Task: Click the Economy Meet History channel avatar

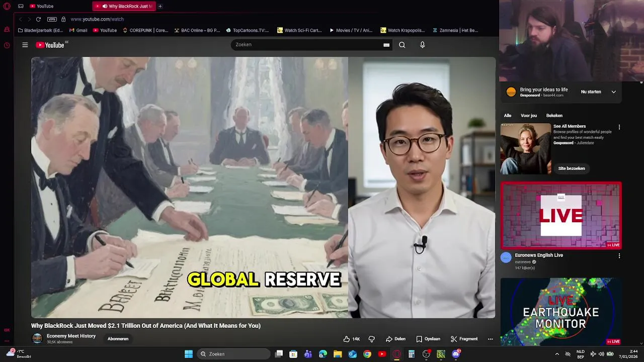Action: point(37,338)
